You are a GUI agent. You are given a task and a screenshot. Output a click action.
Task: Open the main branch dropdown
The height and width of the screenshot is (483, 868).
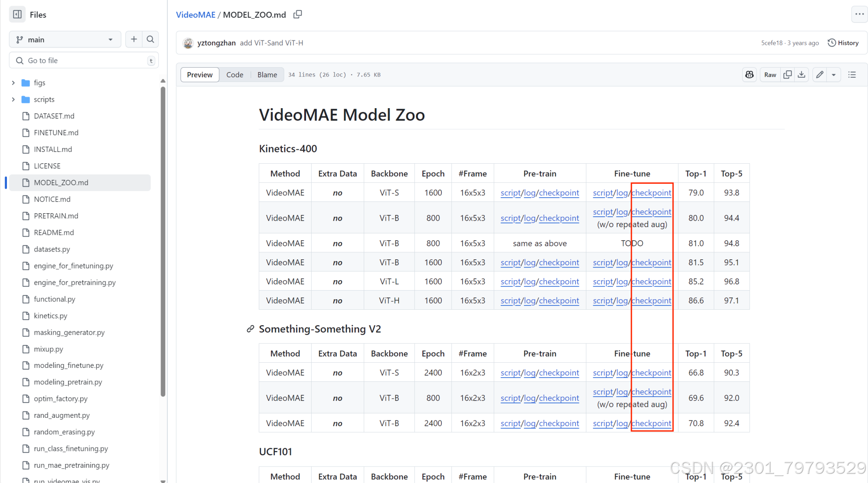click(x=65, y=39)
